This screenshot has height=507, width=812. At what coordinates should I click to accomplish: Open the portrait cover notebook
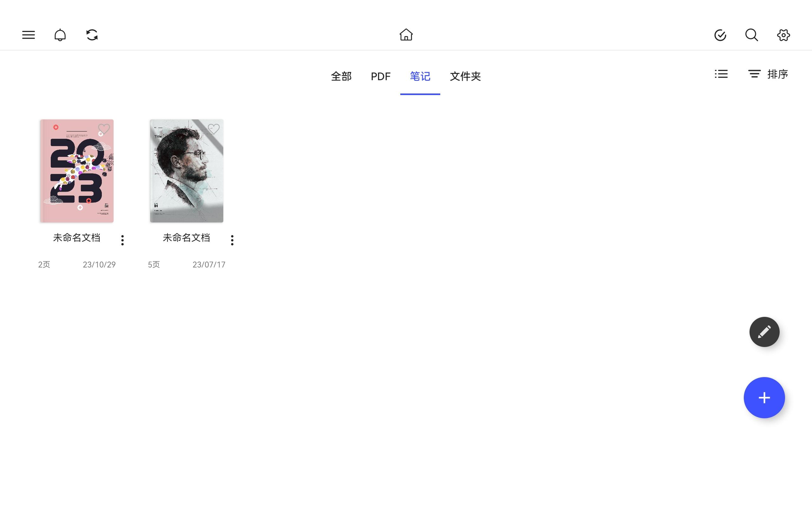click(187, 171)
